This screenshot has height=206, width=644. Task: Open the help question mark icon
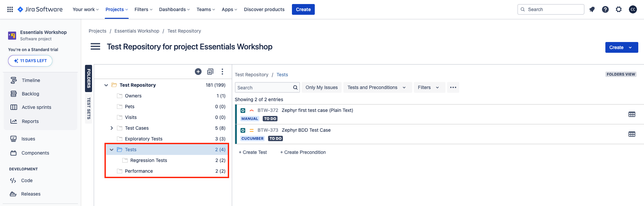pos(605,9)
